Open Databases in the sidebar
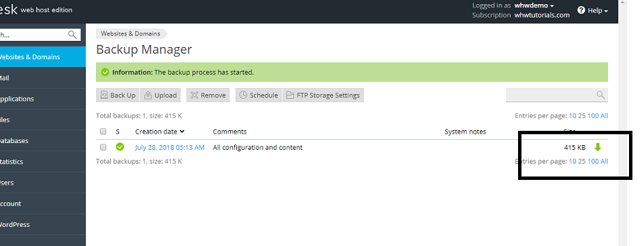The image size is (644, 246). click(43, 140)
